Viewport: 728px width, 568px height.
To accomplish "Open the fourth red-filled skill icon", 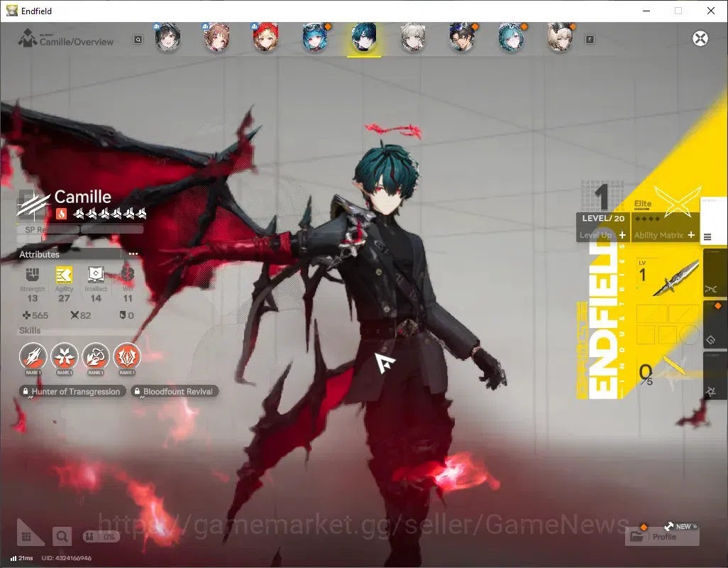I will [127, 356].
